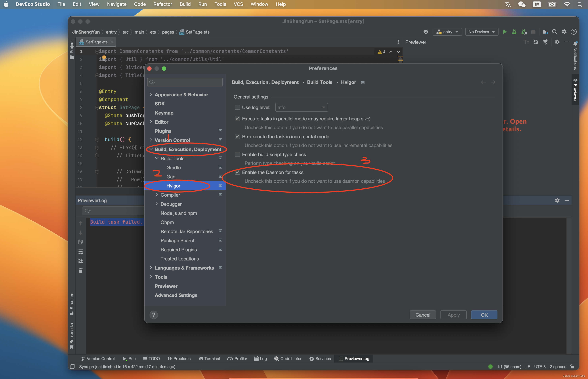The width and height of the screenshot is (588, 379).
Task: Click the Cancel button
Action: (x=422, y=315)
